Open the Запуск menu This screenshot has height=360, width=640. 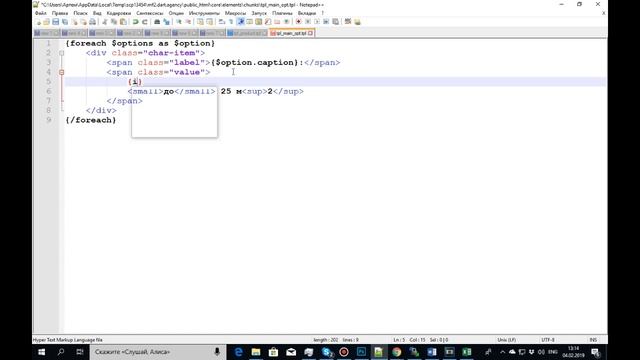[259, 13]
